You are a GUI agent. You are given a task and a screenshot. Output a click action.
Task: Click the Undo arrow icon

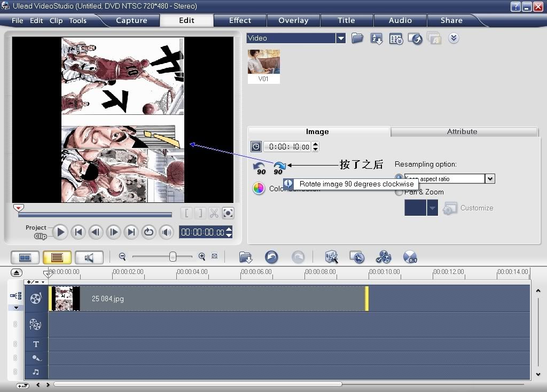[271, 257]
